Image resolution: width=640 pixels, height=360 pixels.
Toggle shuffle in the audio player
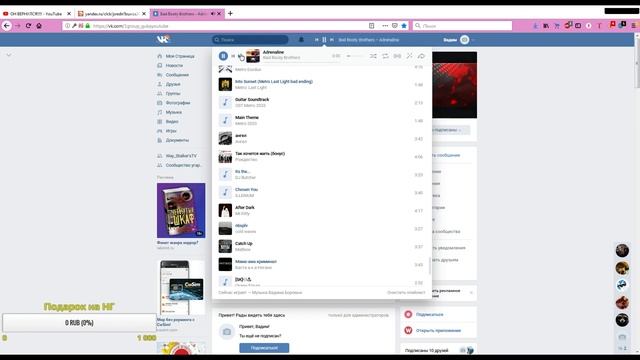coord(373,56)
